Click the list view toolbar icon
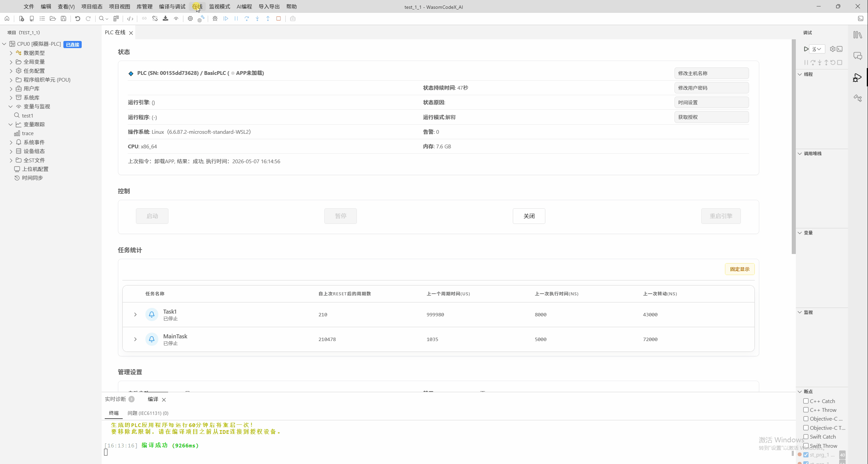The height and width of the screenshot is (464, 868). coord(42,19)
